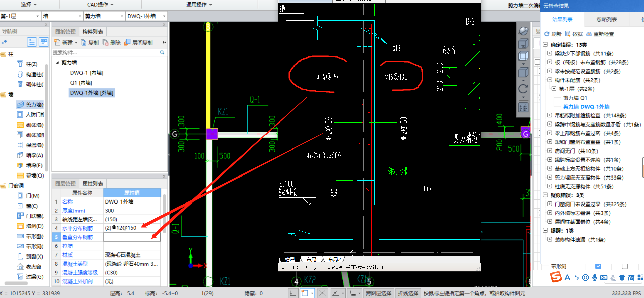Select 过梁(G) item in navigation tree

pos(30,277)
